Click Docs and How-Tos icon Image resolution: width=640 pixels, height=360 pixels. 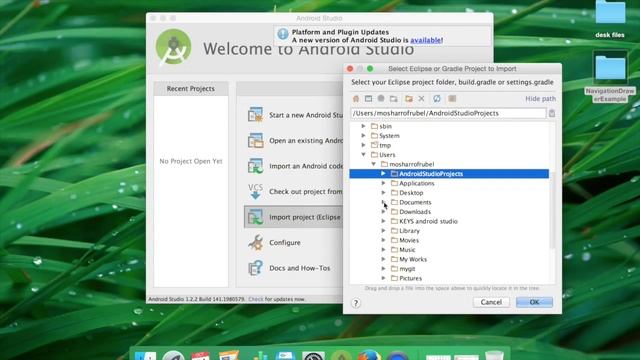(256, 268)
